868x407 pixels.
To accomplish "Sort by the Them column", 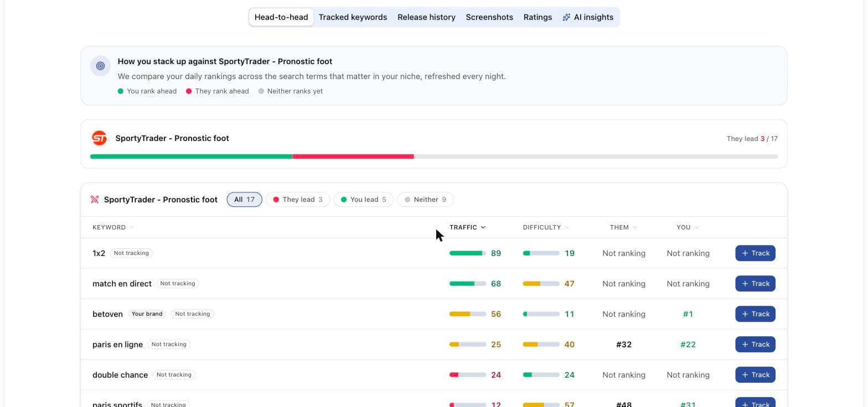I will [x=623, y=227].
